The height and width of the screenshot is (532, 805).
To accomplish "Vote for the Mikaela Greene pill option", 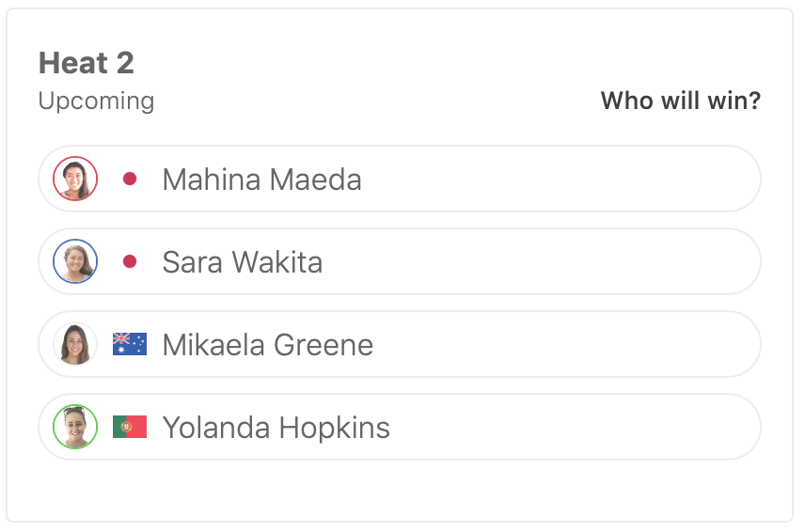I will [564, 344].
